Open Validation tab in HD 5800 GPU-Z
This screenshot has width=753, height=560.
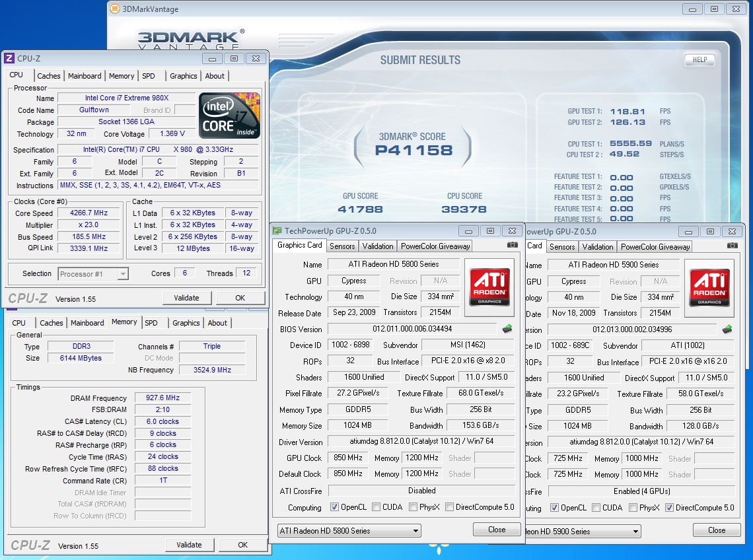point(377,246)
